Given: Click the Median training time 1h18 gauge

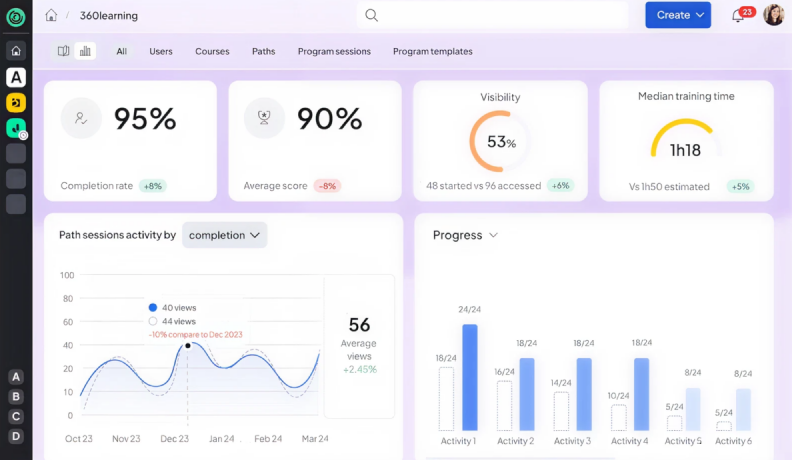Looking at the screenshot, I should (685, 140).
